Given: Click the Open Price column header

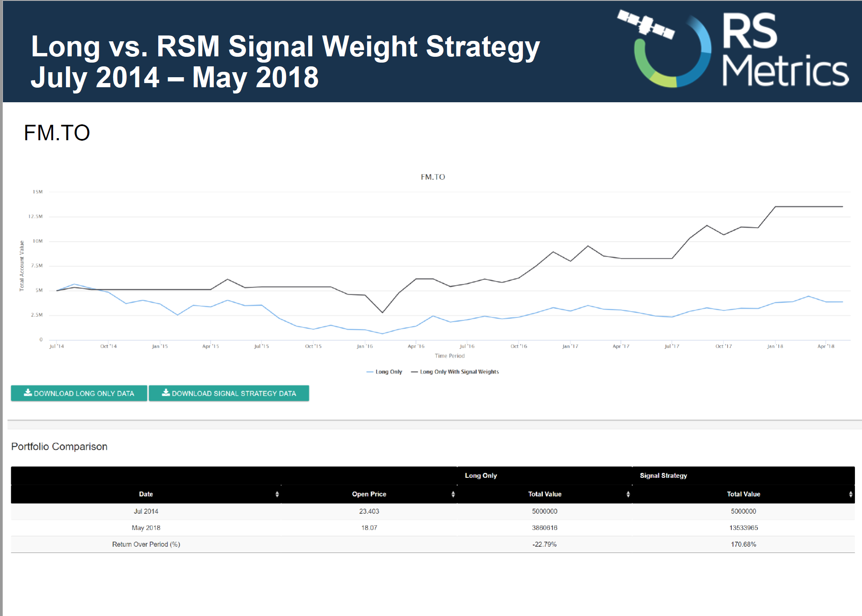Looking at the screenshot, I should (369, 494).
